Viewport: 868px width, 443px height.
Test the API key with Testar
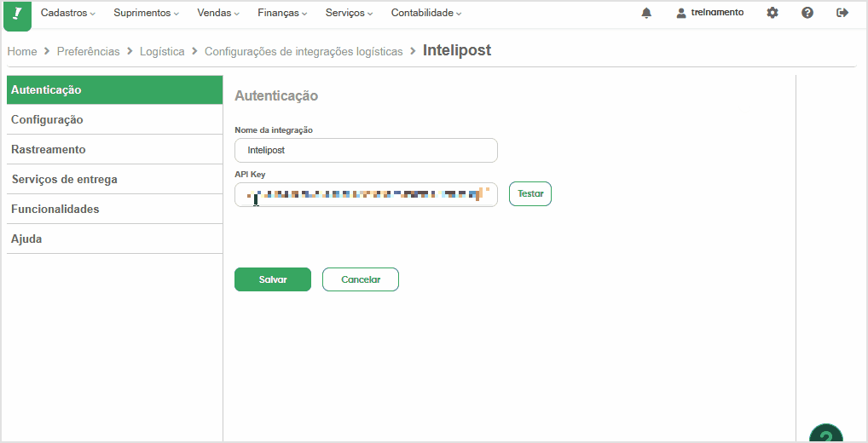tap(530, 194)
